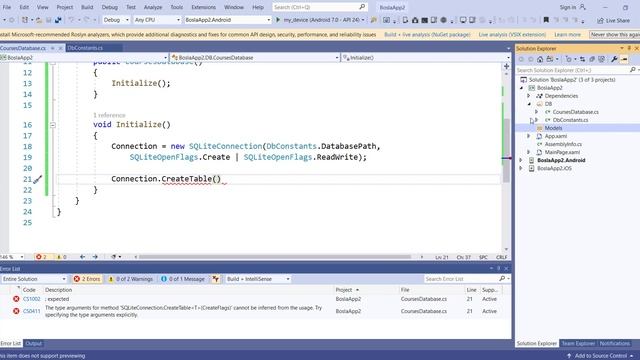
Task: Click the error icon for CS1002 row
Action: (16, 299)
